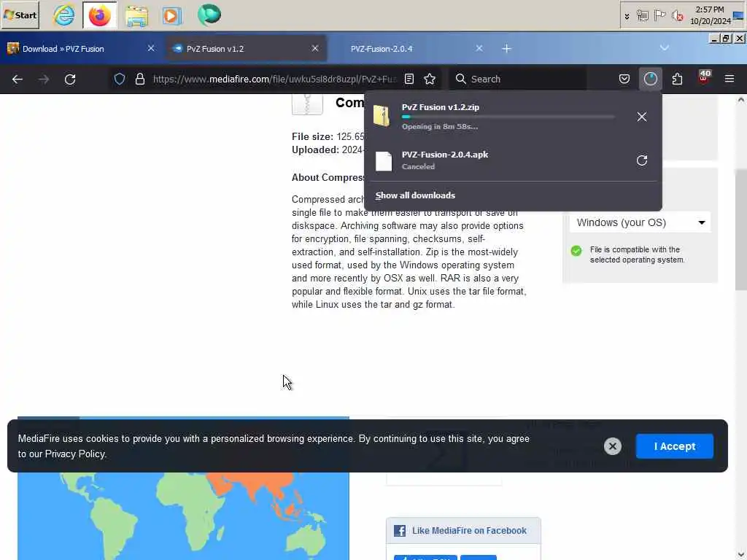Click the PVZ-Fusion-2.0.4.apk file icon

coord(384,161)
